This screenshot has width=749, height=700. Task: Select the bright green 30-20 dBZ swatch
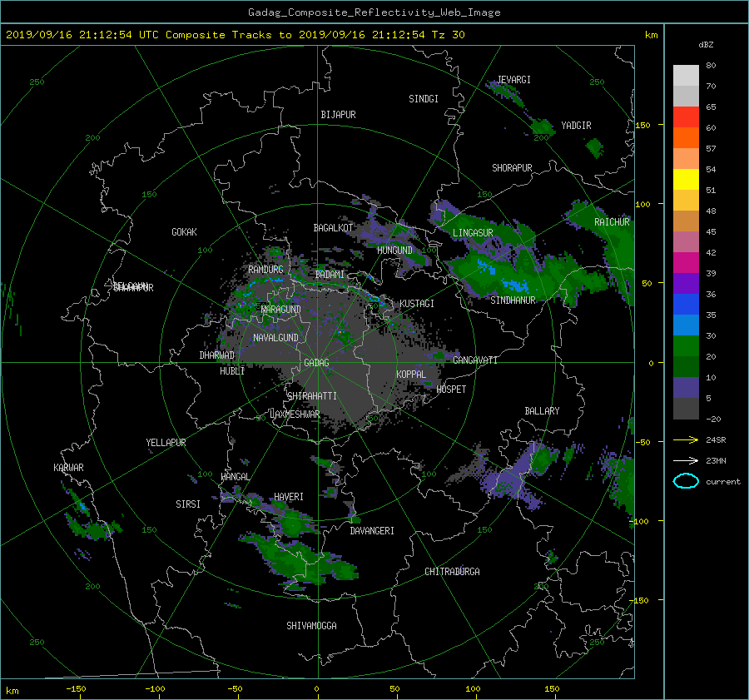coord(686,346)
